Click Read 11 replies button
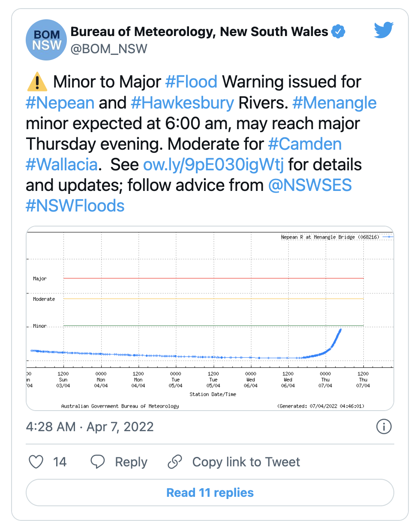Image resolution: width=420 pixels, height=532 pixels. point(210,493)
